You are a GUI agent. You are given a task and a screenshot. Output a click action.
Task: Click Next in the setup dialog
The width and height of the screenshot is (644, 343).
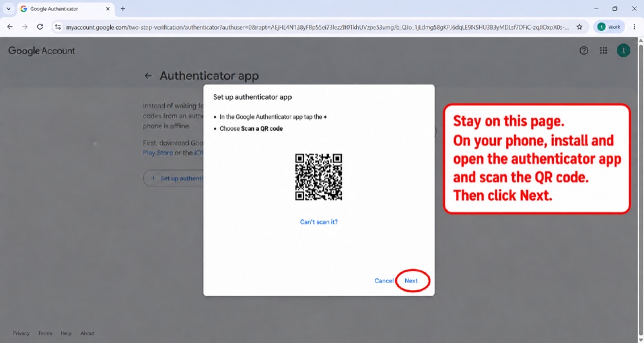(x=411, y=280)
